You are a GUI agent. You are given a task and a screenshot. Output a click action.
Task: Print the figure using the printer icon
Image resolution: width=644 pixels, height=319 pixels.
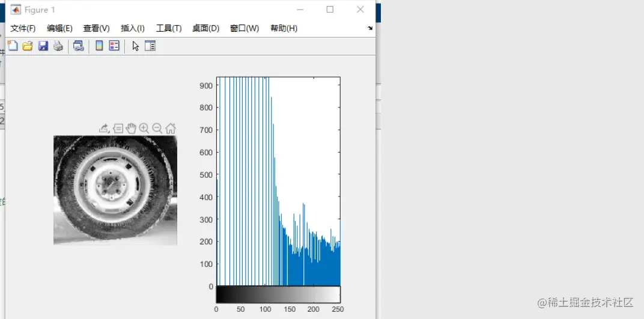coord(58,46)
